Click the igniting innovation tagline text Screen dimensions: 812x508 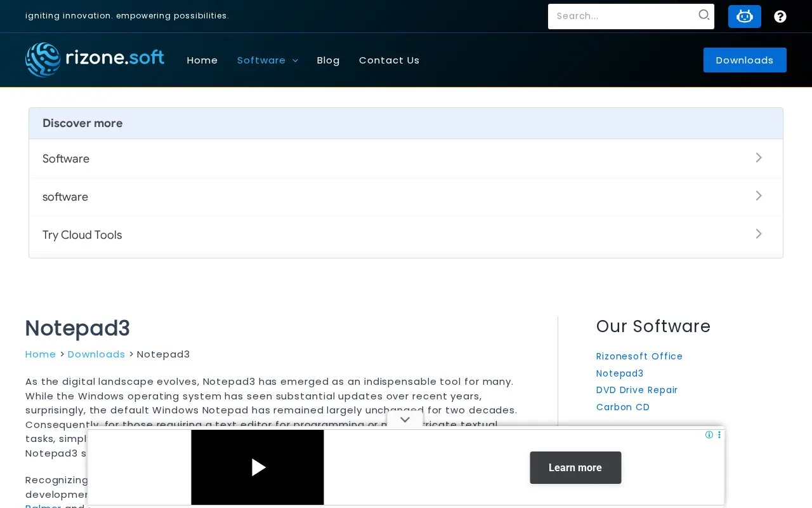(x=127, y=16)
